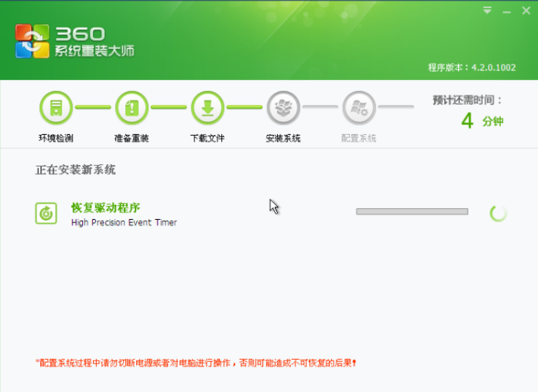Click the 正在安装新系统 heading

click(x=75, y=170)
